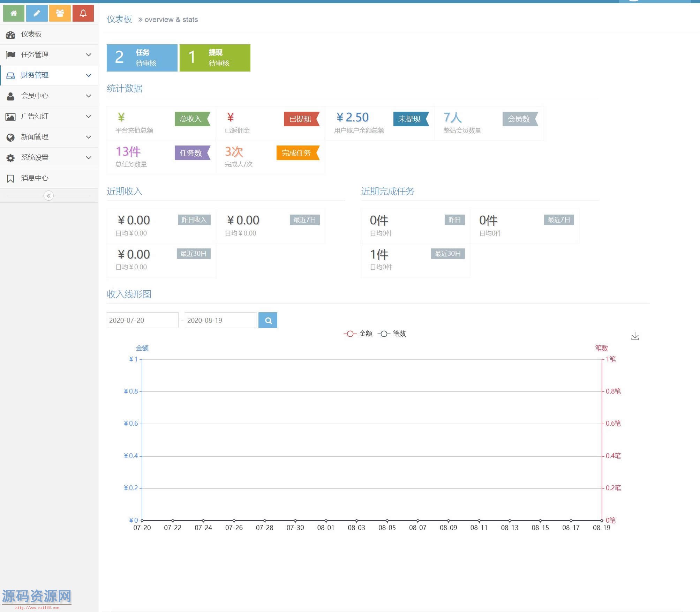Click the end date field 2020-08-19

(220, 320)
